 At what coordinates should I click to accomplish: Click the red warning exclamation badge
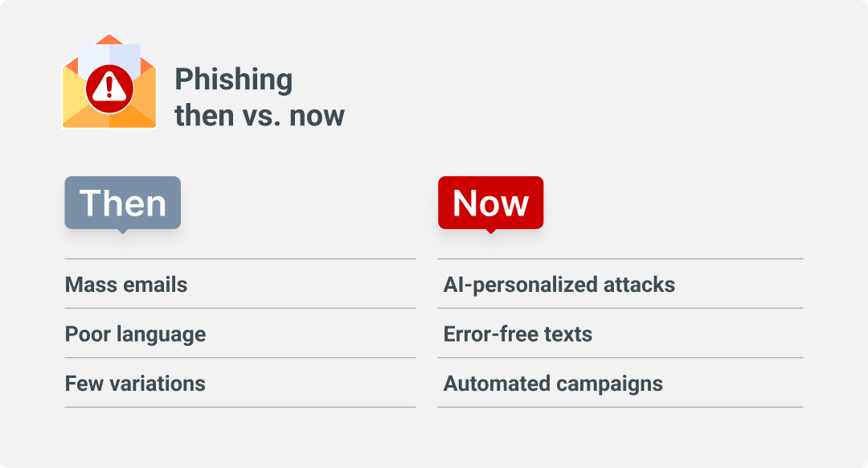tap(109, 88)
